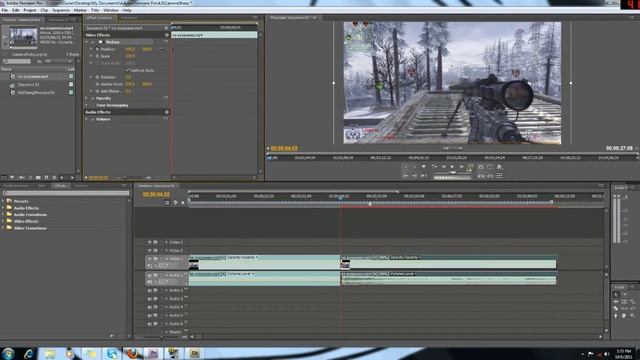Toggle Position animation stopwatch
Image resolution: width=640 pixels, height=360 pixels.
[x=98, y=49]
